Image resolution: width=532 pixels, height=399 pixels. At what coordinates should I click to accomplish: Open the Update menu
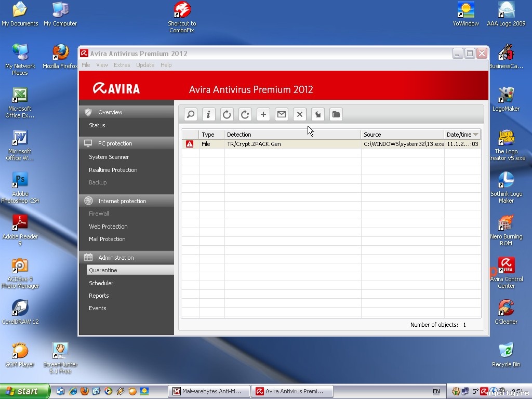point(145,65)
